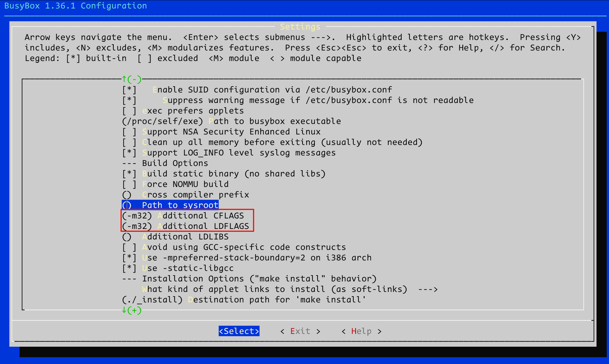Check exec prefers applets option
Viewport: 609px width, 364px height.
pos(129,111)
